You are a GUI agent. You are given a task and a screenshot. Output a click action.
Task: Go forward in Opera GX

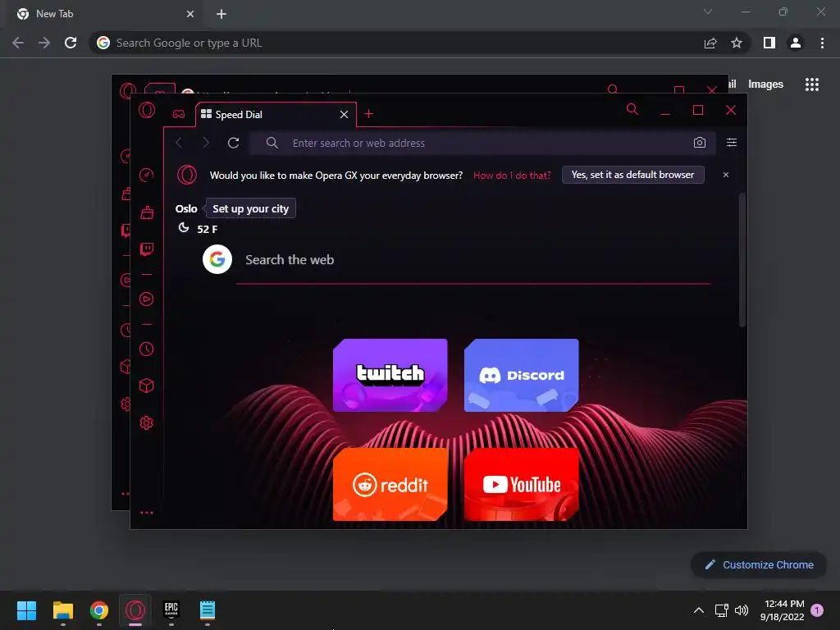tap(206, 143)
